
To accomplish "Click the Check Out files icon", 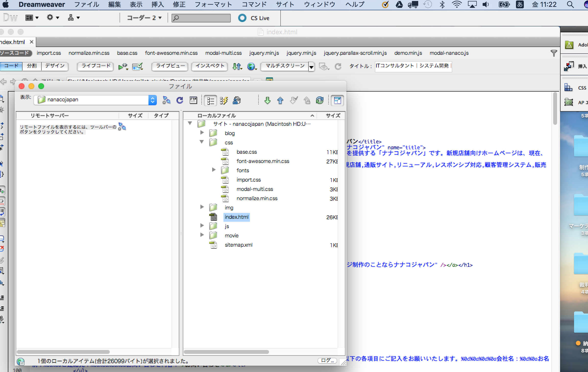I will point(294,100).
